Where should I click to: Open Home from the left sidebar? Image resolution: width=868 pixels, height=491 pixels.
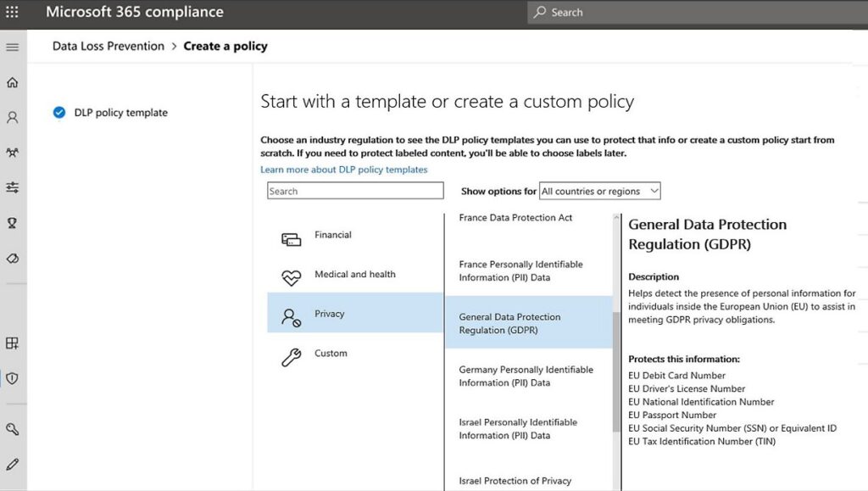[12, 82]
